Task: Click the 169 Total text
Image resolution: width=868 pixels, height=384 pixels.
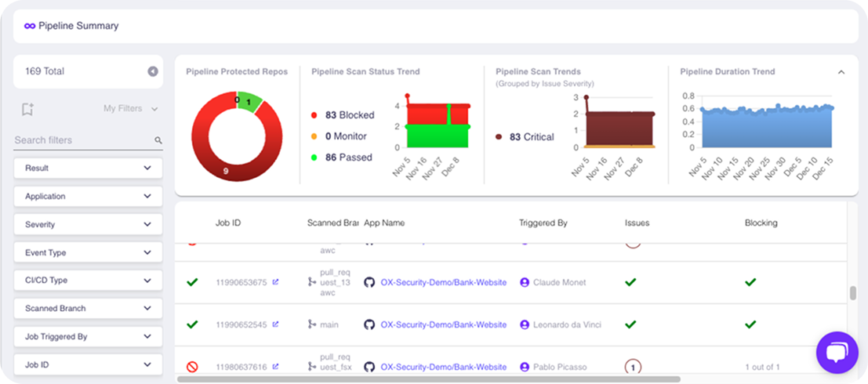Action: (x=44, y=71)
